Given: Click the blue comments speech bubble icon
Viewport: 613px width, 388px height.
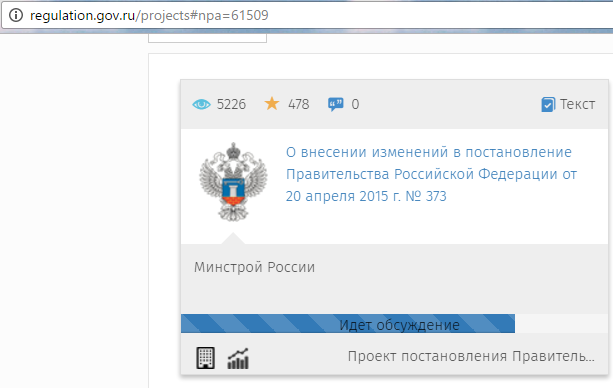Looking at the screenshot, I should [x=335, y=104].
